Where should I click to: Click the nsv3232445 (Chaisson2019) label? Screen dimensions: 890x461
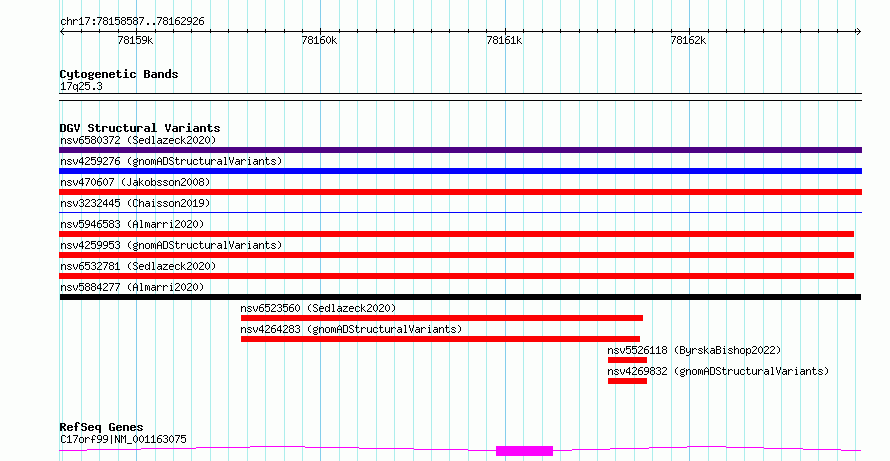click(x=135, y=203)
